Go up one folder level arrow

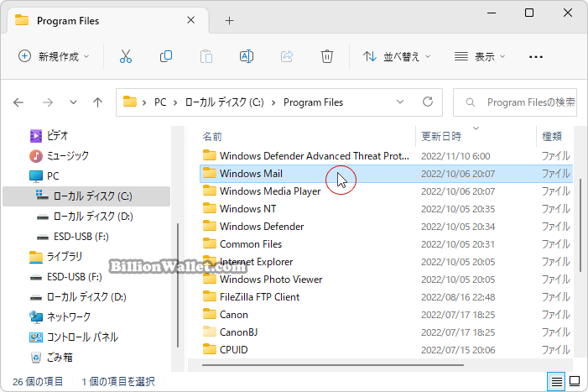tap(97, 102)
